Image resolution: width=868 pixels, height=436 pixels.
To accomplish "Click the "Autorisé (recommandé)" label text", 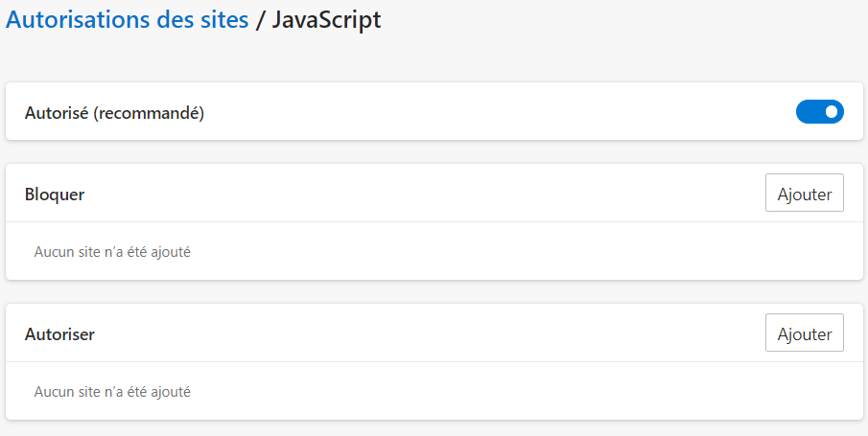I will coord(114,113).
